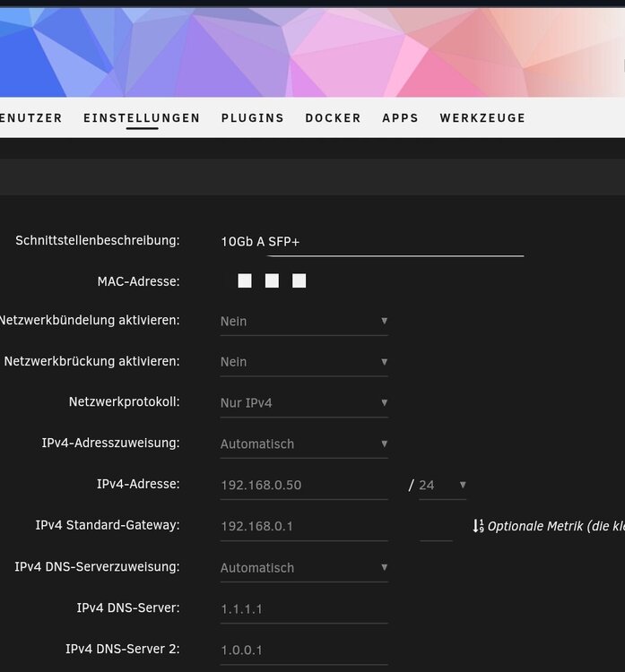Go to the Apps tab
The image size is (625, 672).
click(400, 118)
